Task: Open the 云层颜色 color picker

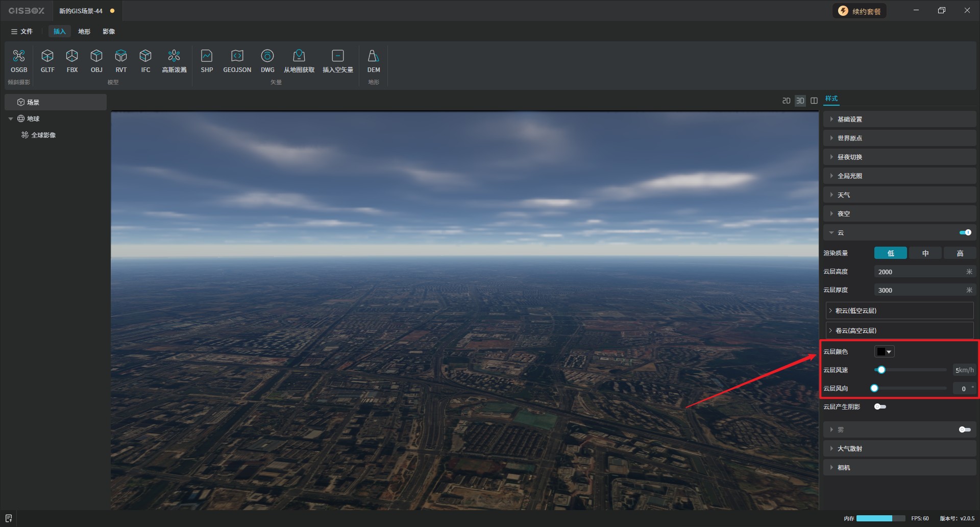Action: click(884, 351)
